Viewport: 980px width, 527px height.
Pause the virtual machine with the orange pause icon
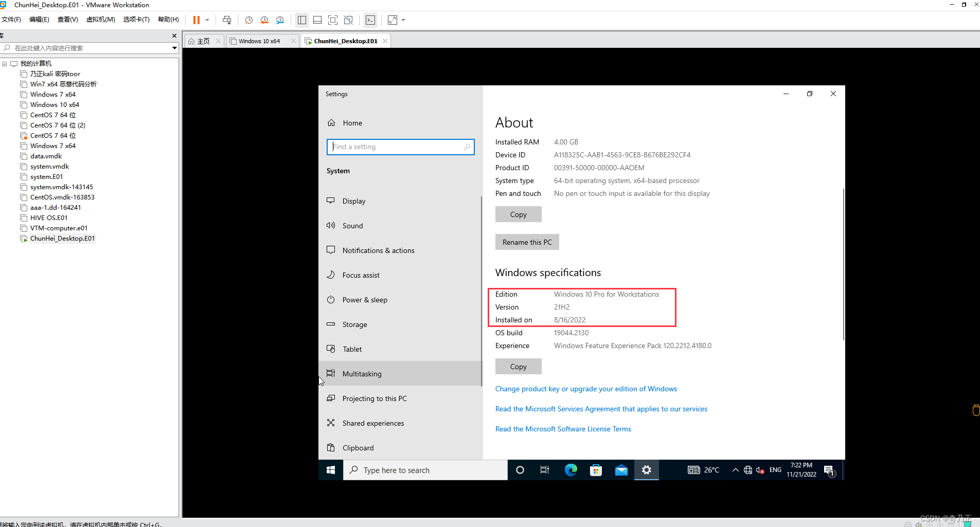click(196, 20)
